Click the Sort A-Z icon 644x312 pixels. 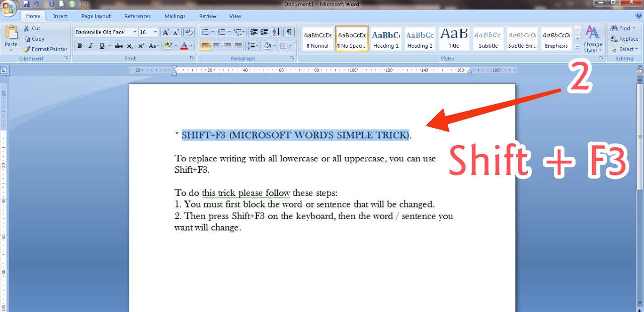[276, 32]
